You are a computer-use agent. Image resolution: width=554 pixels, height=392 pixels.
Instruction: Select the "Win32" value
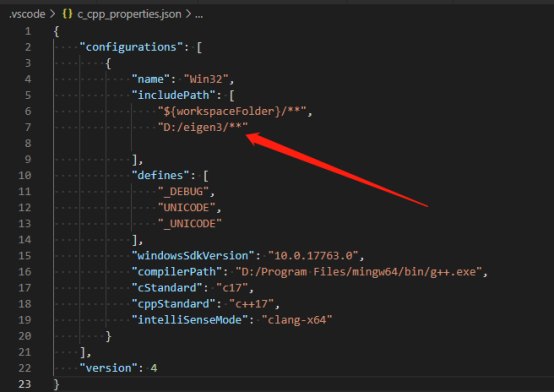click(206, 79)
